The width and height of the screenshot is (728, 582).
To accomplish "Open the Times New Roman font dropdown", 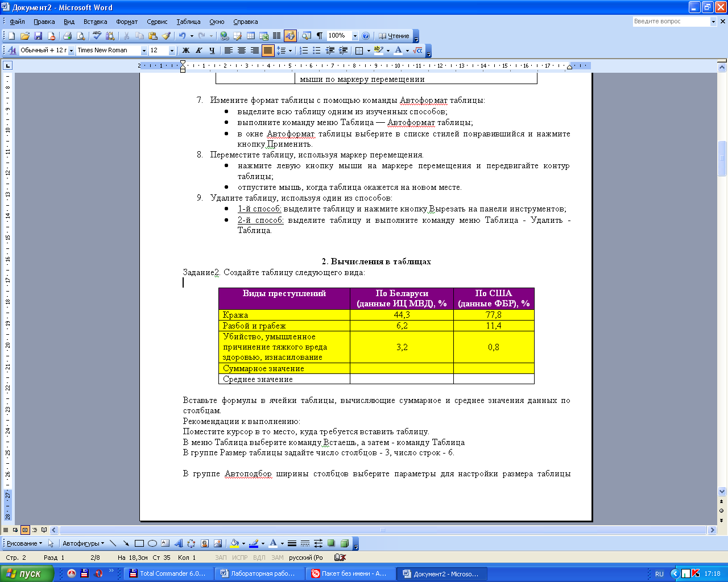I will pyautogui.click(x=144, y=51).
